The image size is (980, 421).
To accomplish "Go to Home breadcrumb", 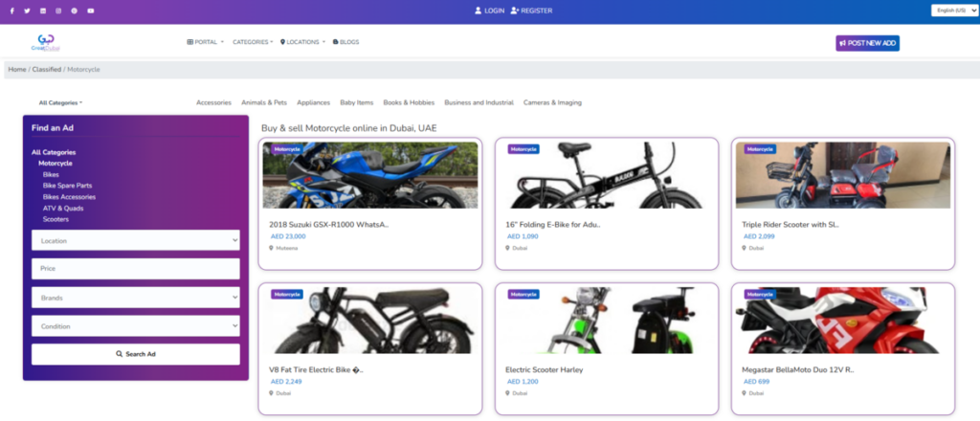I will click(x=17, y=69).
